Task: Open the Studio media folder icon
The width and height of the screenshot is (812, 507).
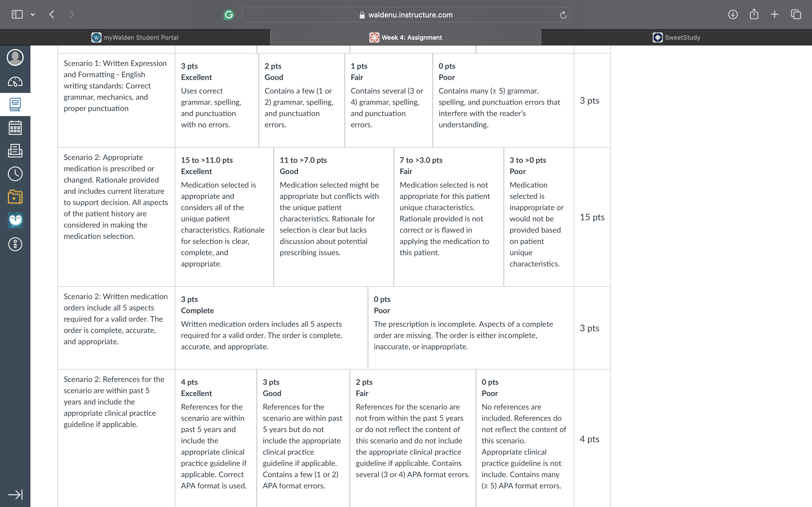Action: [x=15, y=197]
